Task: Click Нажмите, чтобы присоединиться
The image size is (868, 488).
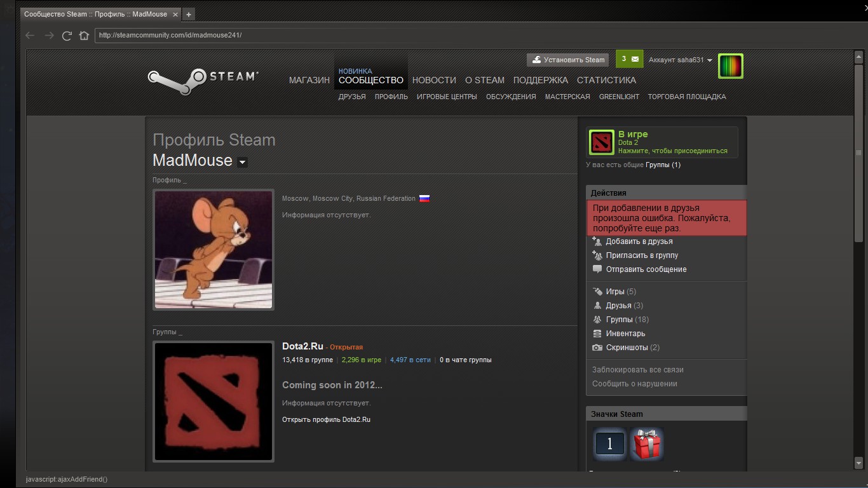Action: click(673, 151)
